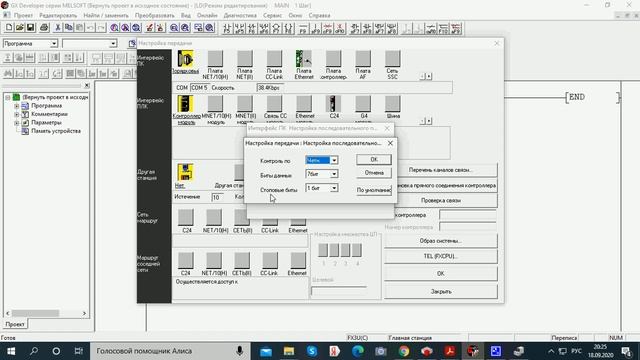Click the Проверка связи button

point(440,200)
